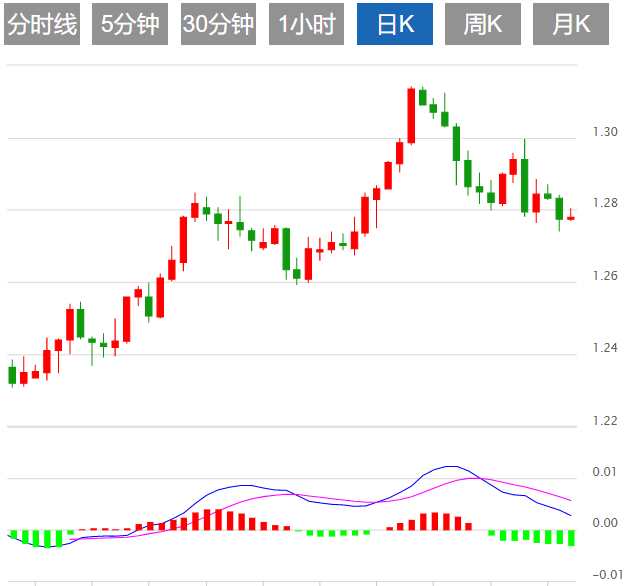
Task: Click the 1.24 price axis label
Action: [x=604, y=348]
